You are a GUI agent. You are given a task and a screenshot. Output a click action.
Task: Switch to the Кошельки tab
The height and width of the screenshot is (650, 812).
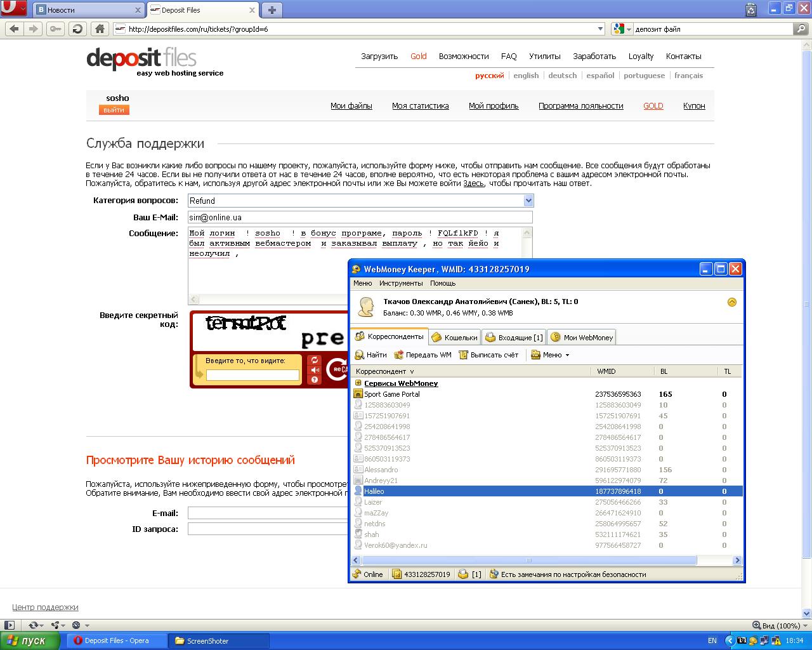click(454, 338)
